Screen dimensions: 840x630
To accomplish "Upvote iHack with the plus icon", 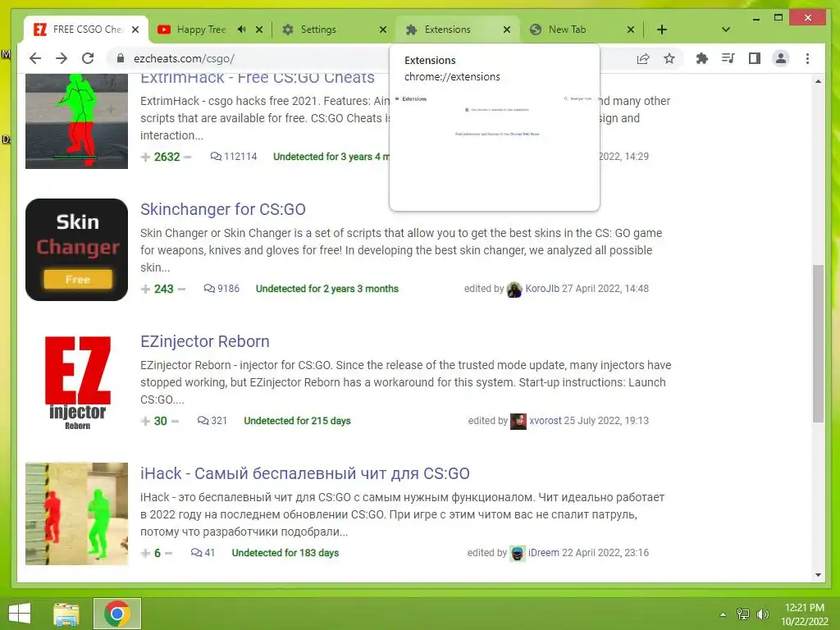I will coord(145,554).
